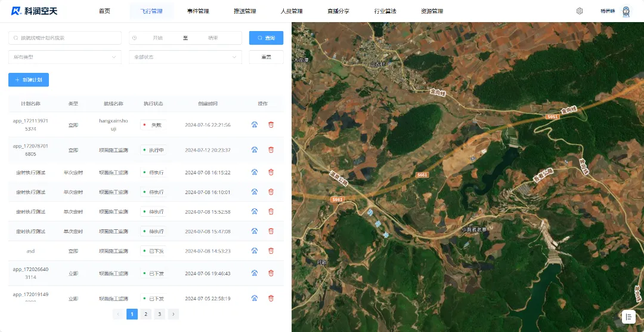Screen dimensions: 644x332
Task: Click the route or plan name search field
Action: pos(64,38)
